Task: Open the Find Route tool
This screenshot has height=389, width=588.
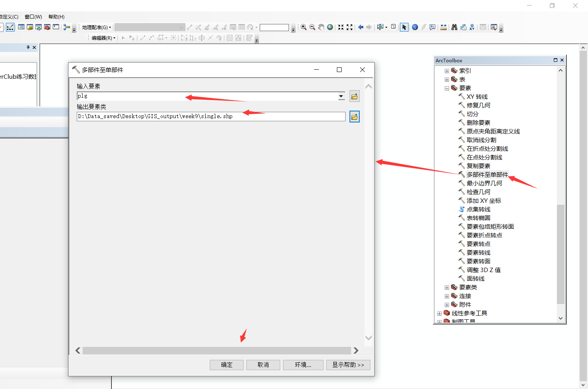Action: click(x=463, y=27)
